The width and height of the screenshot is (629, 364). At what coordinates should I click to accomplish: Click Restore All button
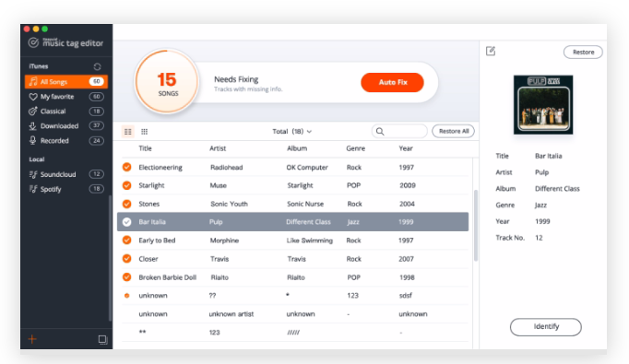pos(453,131)
